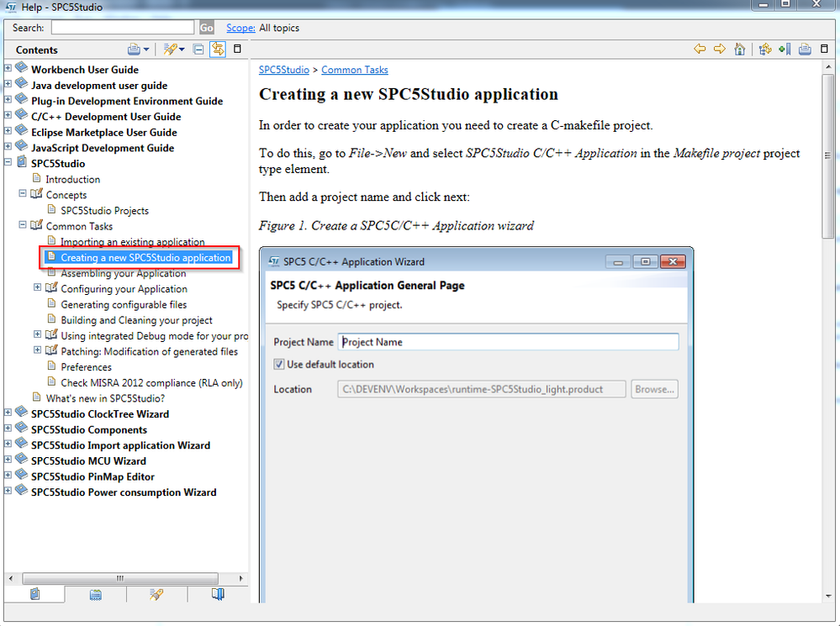Open Building and Cleaning your project topic
The image size is (840, 626).
[x=136, y=320]
